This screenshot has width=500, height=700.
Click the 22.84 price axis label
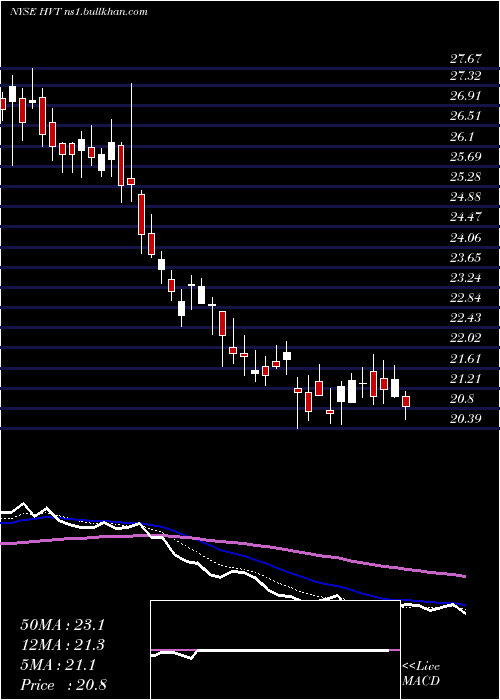click(x=466, y=298)
